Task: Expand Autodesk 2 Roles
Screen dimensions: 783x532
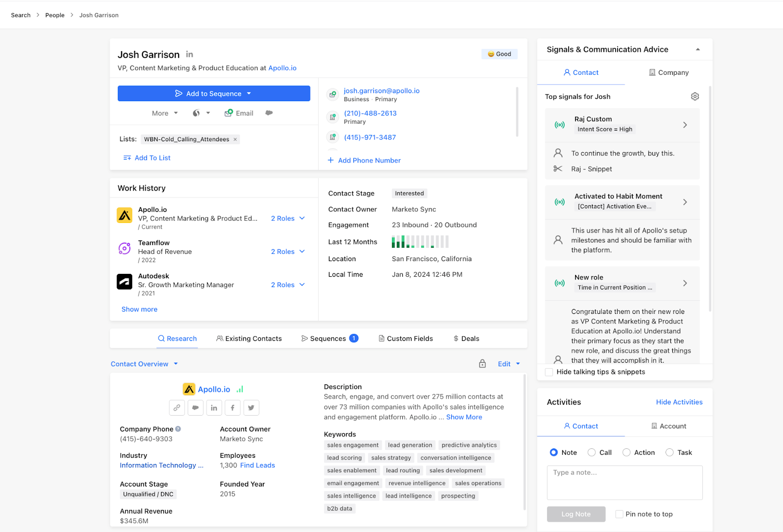Action: (x=288, y=285)
